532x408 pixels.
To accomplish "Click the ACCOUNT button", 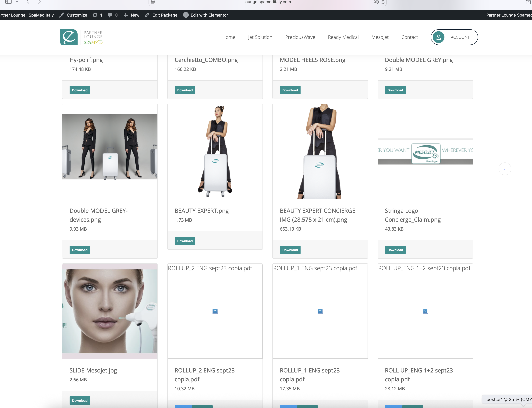I will 454,37.
